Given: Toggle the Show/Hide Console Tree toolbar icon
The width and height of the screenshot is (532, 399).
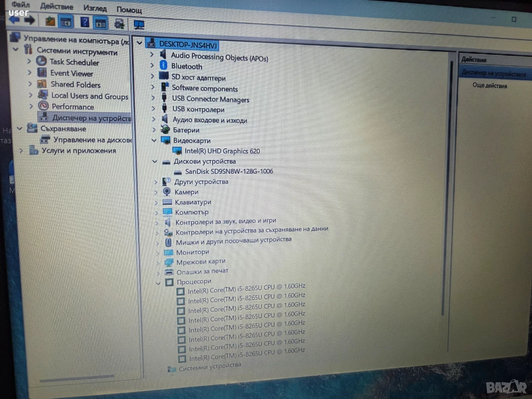Looking at the screenshot, I should tap(66, 22).
